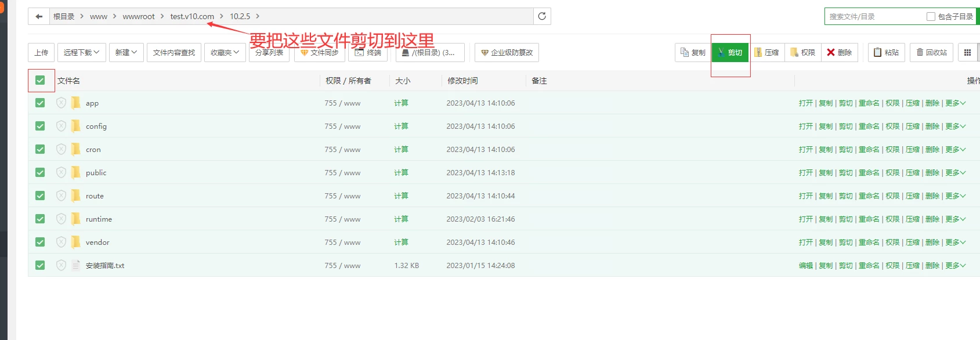This screenshot has width=980, height=340.
Task: Click the refresh icon beside the path
Action: [542, 16]
